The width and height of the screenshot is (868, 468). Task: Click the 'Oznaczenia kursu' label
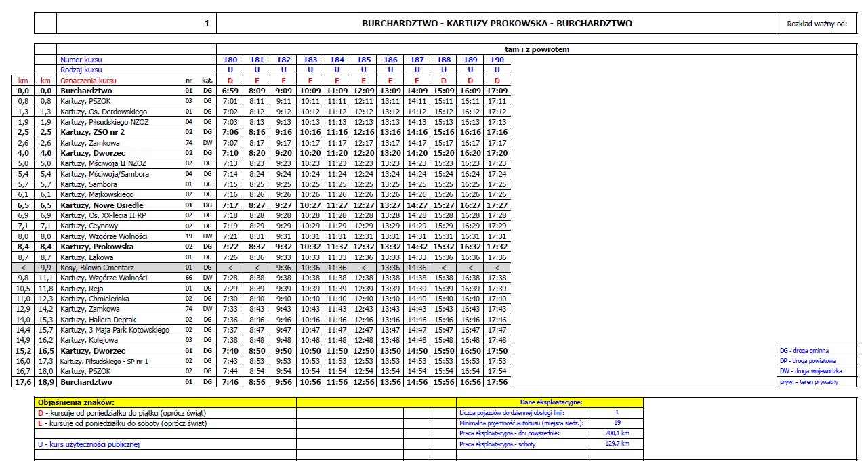[x=89, y=81]
